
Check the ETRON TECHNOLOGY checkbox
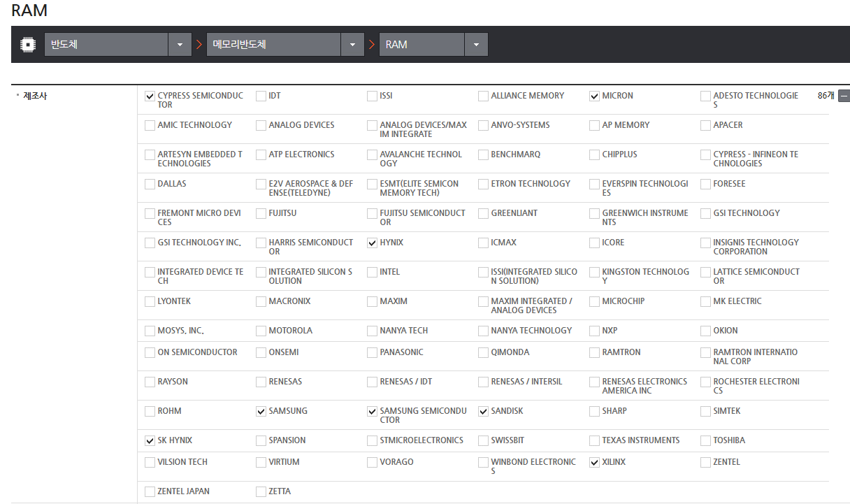[x=483, y=184]
